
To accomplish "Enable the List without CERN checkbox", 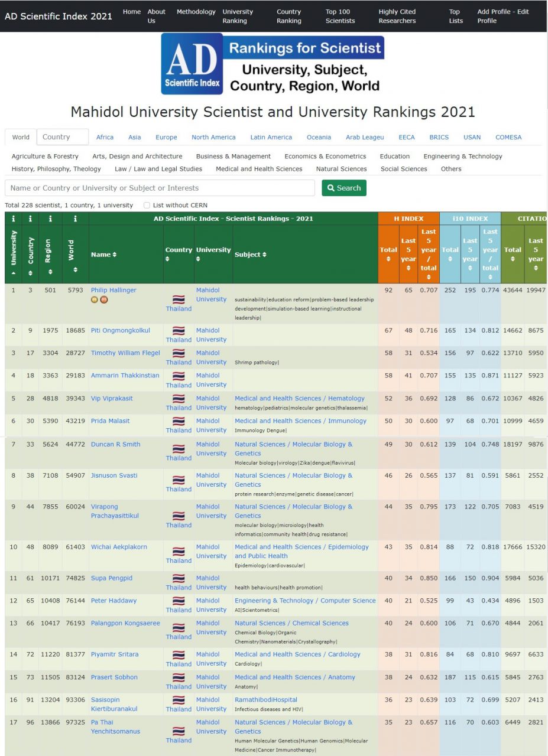I will coord(147,206).
